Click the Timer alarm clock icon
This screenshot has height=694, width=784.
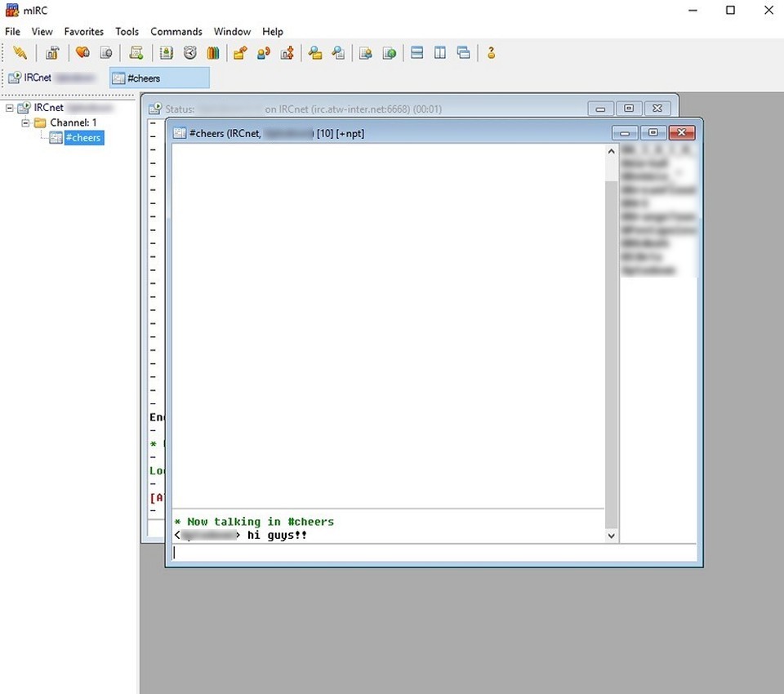coord(190,52)
